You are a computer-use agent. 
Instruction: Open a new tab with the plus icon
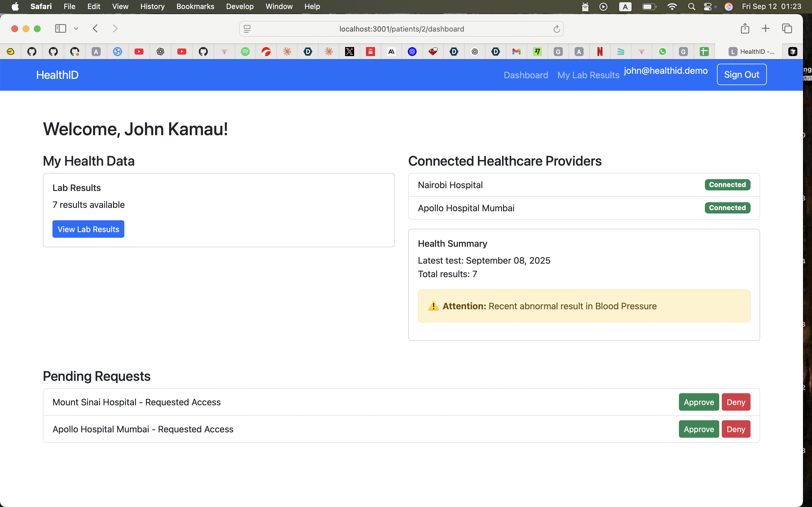[765, 28]
